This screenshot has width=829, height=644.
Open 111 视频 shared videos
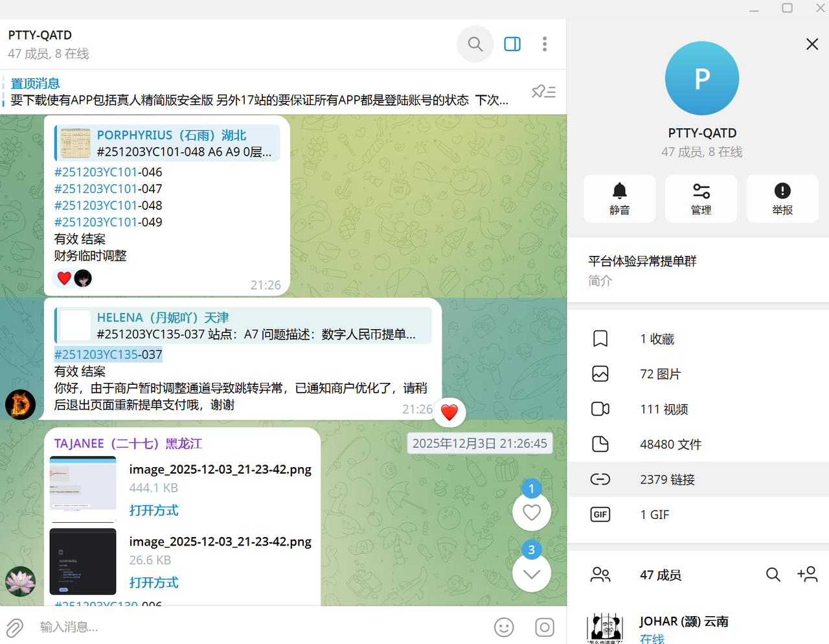698,409
